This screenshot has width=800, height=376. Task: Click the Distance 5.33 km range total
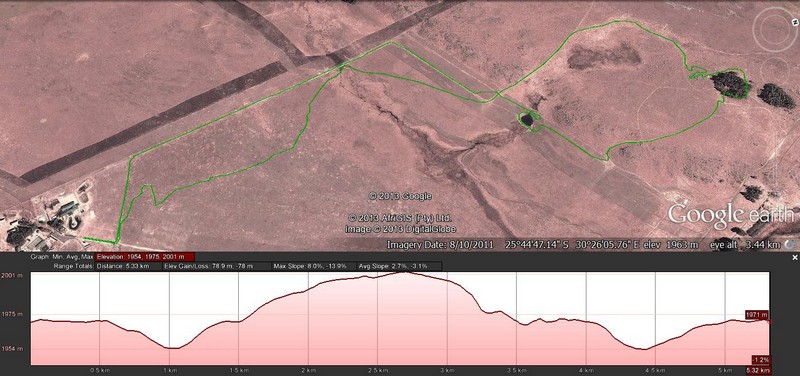128,266
